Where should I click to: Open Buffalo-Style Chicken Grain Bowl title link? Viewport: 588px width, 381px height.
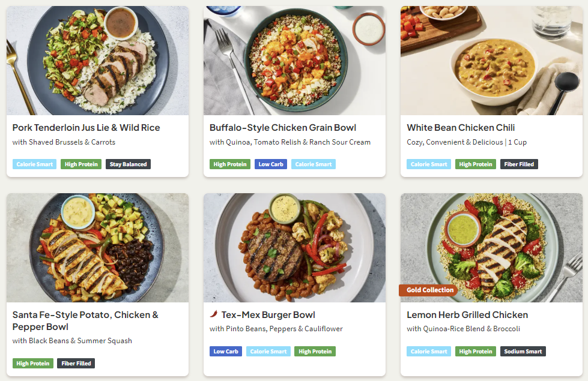pos(283,128)
